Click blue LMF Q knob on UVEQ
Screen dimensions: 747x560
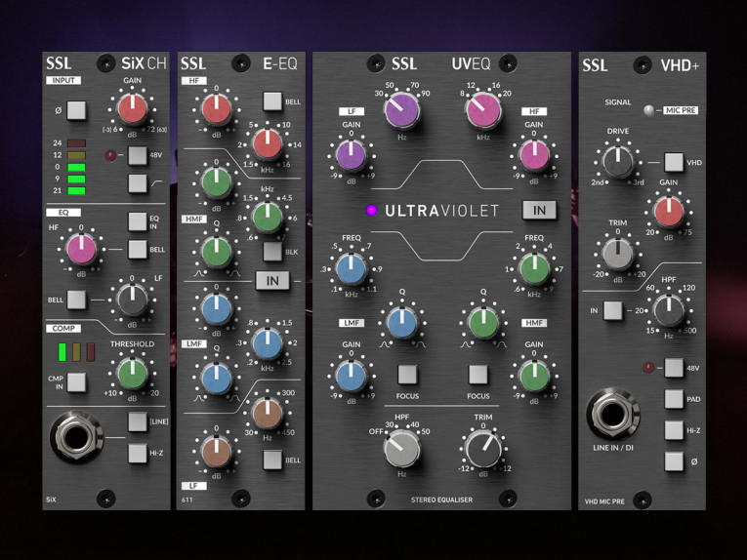pos(402,323)
